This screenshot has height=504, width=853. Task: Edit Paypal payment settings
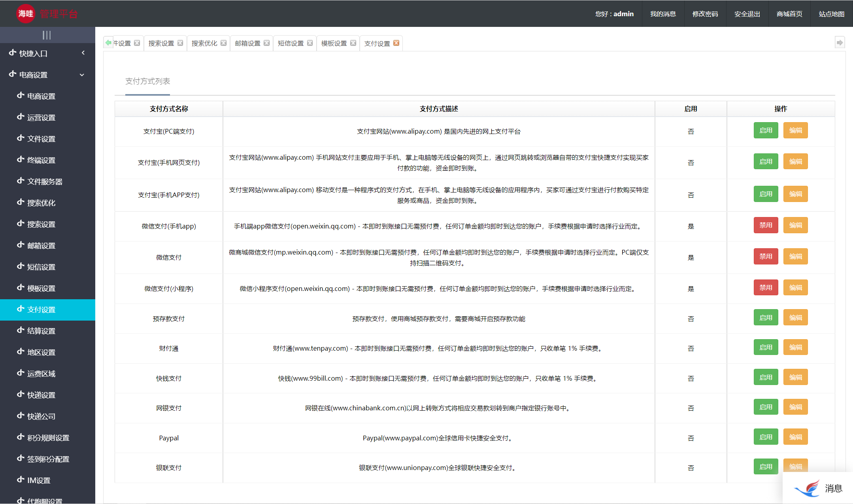coord(795,437)
